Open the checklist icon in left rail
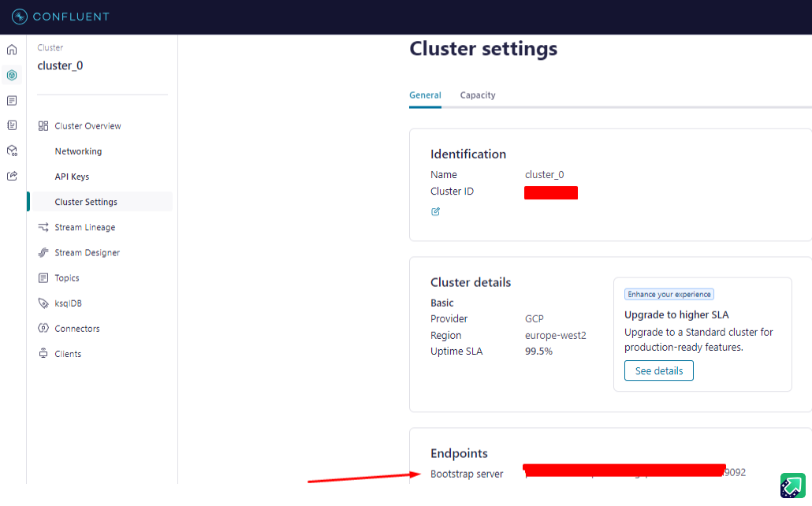The height and width of the screenshot is (506, 812). (x=12, y=125)
